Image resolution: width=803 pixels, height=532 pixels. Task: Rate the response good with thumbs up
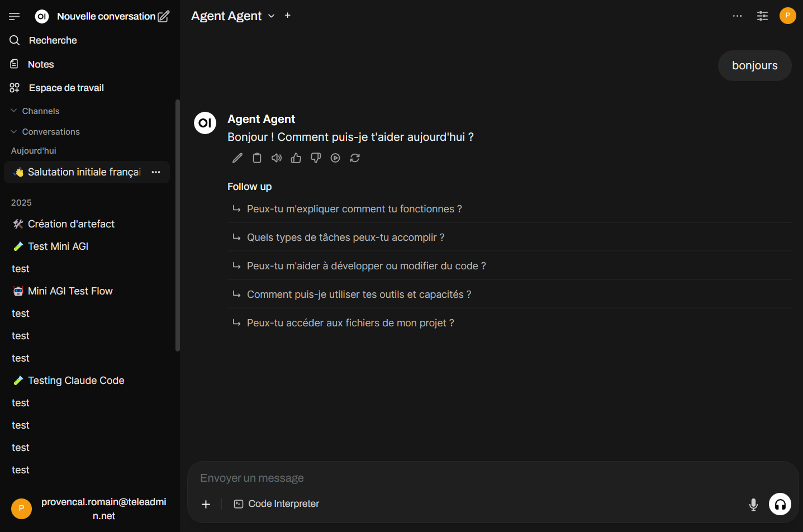(x=296, y=158)
